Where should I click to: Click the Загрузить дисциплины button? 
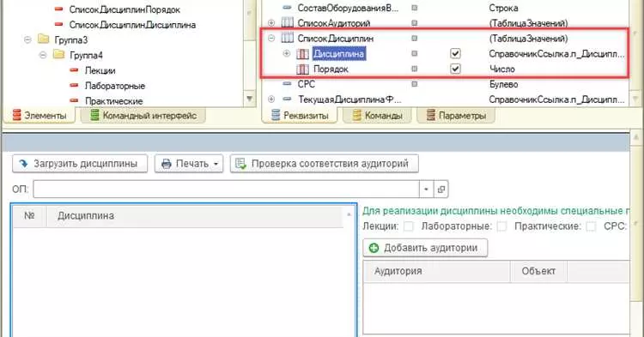(x=80, y=164)
